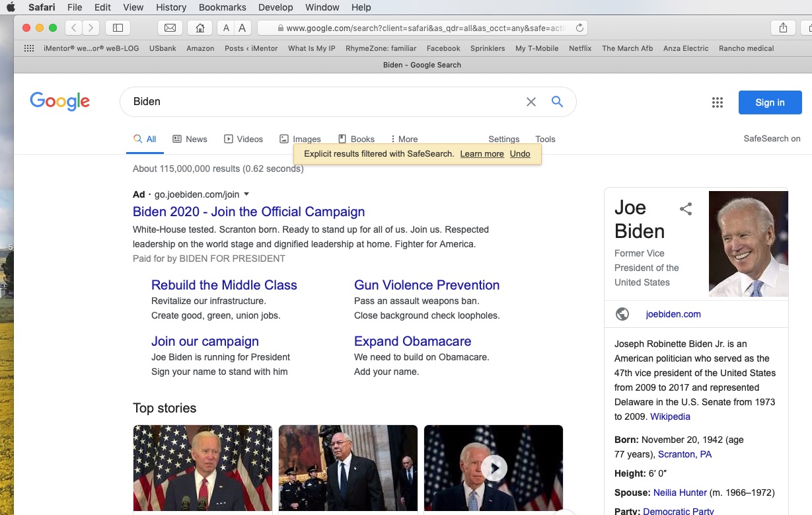The height and width of the screenshot is (515, 812).
Task: Open Rebuild the Middle Class link
Action: click(224, 285)
